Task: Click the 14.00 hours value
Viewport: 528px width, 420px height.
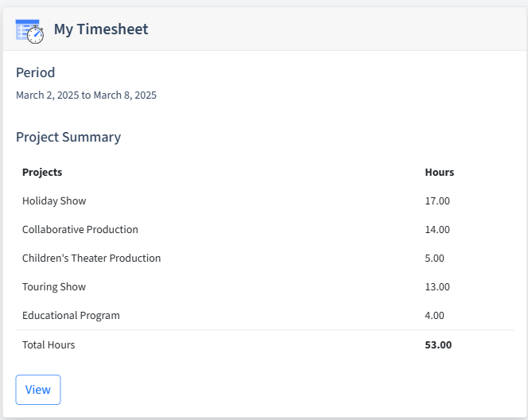Action: (437, 230)
